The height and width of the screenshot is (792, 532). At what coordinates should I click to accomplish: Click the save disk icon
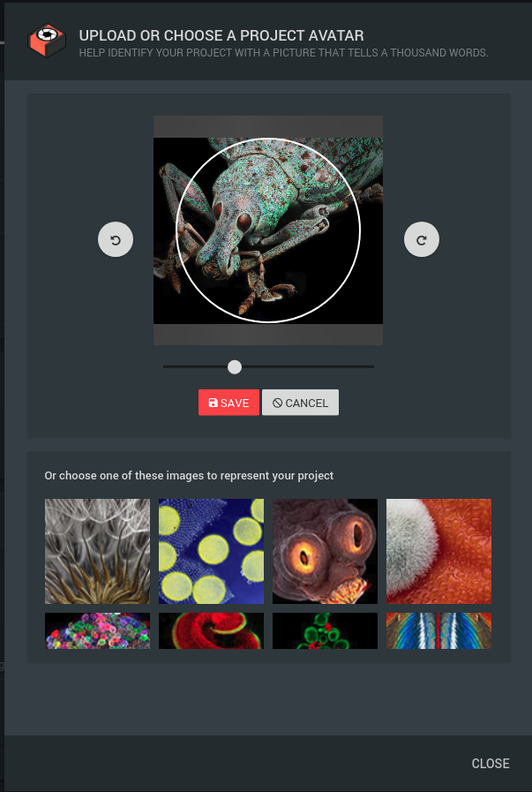[213, 403]
